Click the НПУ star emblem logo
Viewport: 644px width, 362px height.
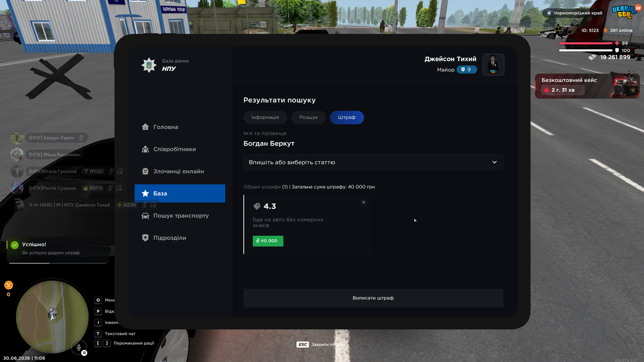pos(149,65)
